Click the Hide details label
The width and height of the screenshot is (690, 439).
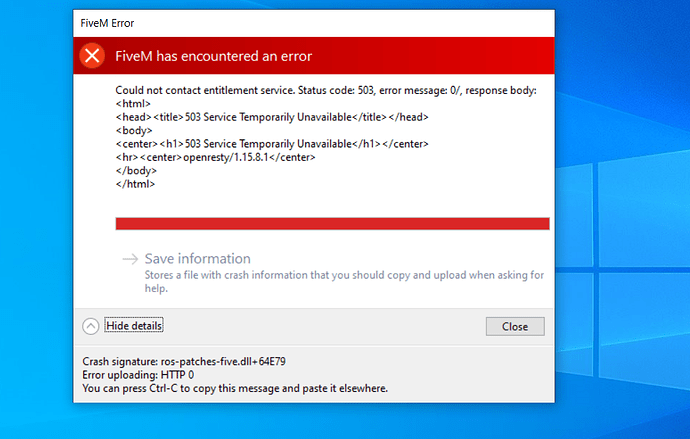pos(134,326)
